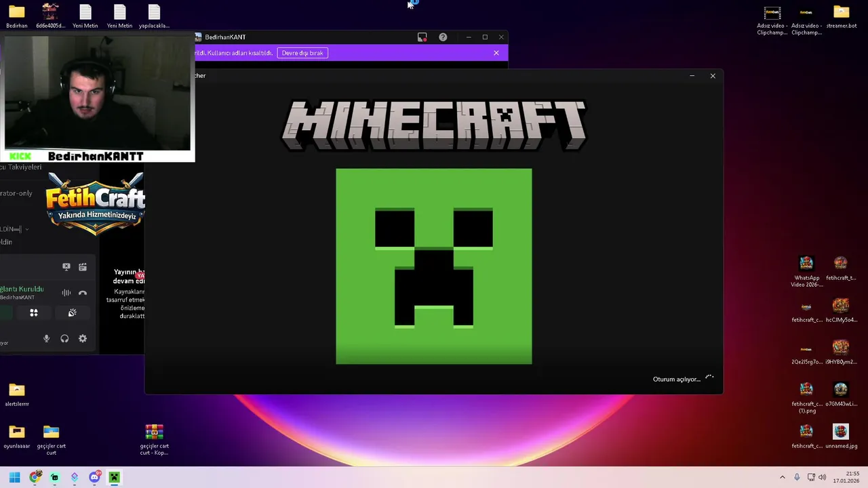Show hidden system tray icons
Viewport: 868px width, 488px height.
tap(782, 477)
